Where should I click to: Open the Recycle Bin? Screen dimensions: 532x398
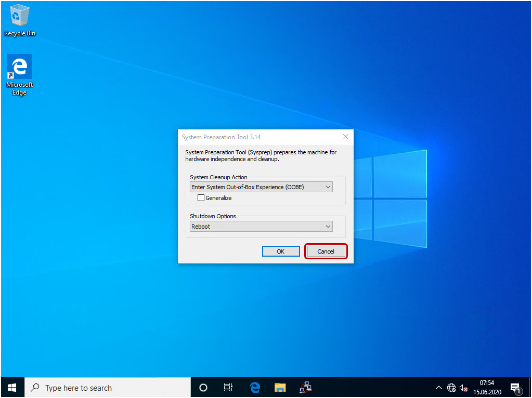(19, 16)
